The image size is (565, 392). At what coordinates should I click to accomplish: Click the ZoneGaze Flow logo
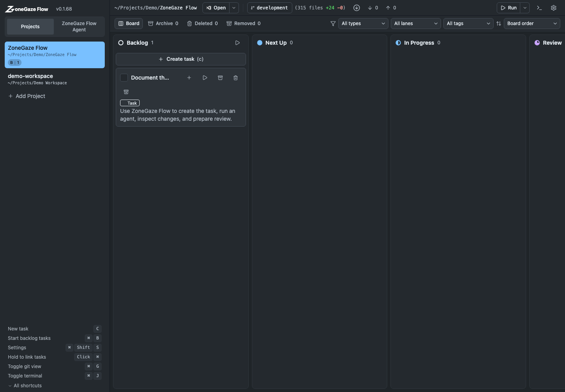click(x=27, y=9)
